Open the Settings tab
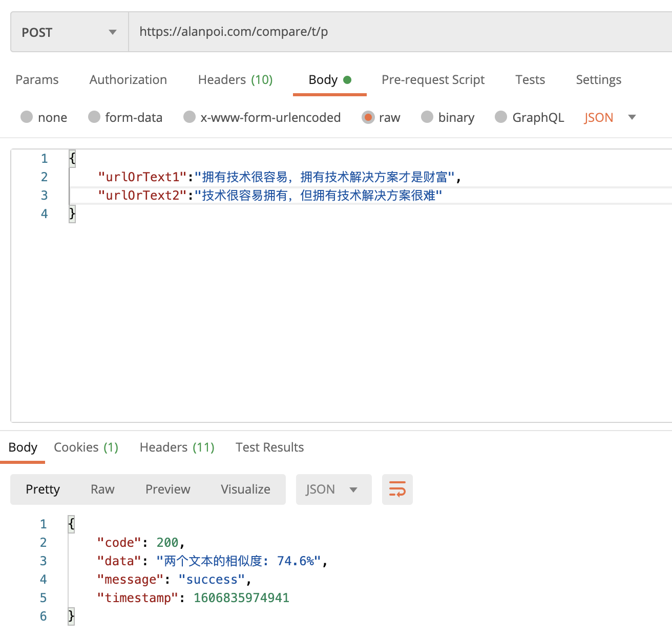Image resolution: width=672 pixels, height=640 pixels. (598, 80)
